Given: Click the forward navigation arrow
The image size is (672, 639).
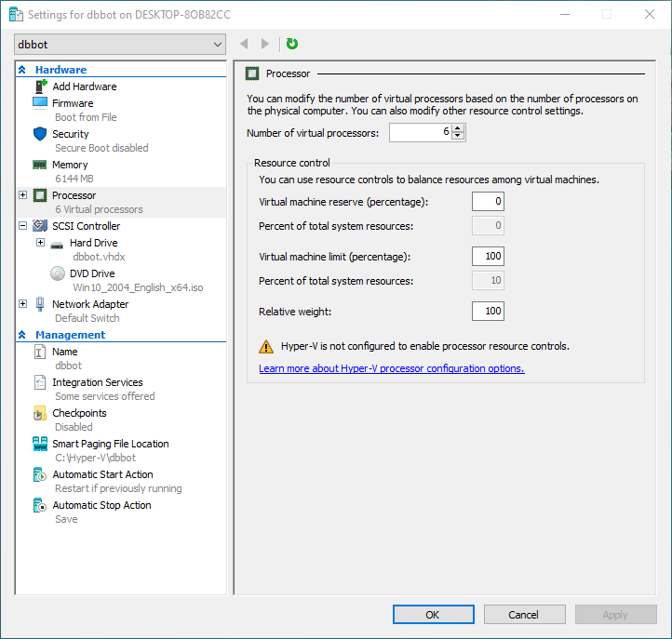Looking at the screenshot, I should pos(265,44).
